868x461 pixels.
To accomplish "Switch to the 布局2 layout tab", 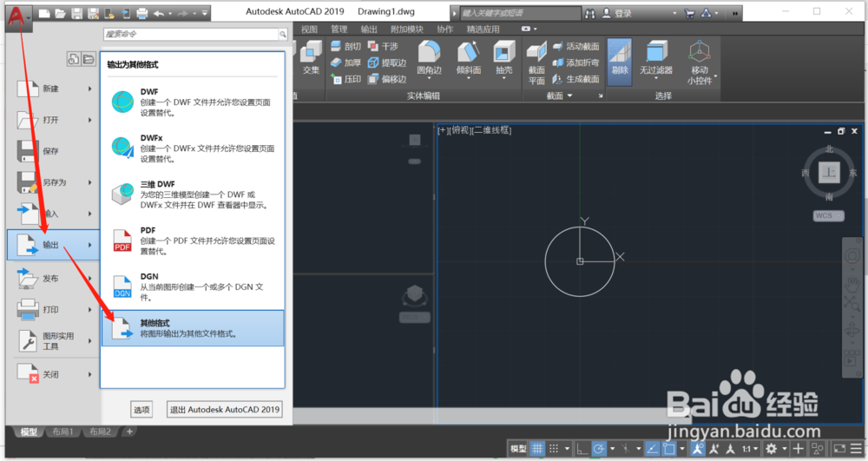I will pyautogui.click(x=100, y=431).
